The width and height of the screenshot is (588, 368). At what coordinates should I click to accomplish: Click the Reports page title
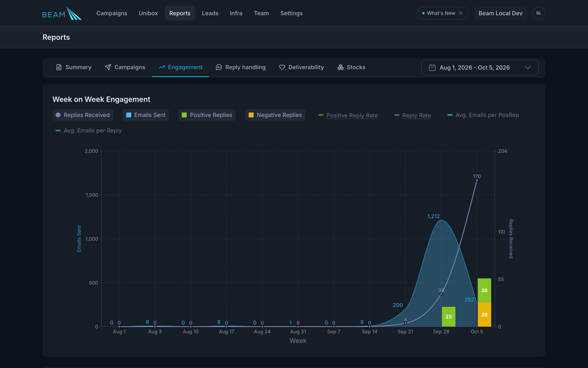(x=56, y=37)
